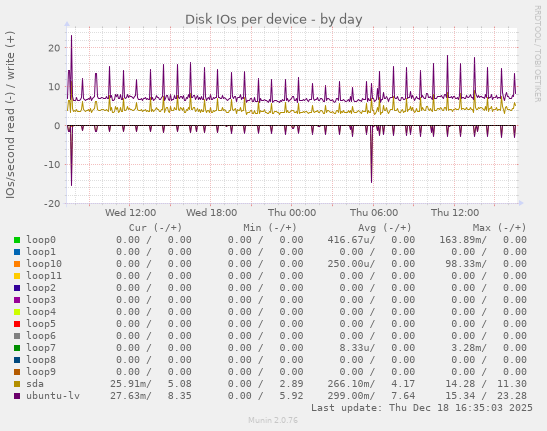Click the Wed 18:00 time axis label

tap(211, 213)
